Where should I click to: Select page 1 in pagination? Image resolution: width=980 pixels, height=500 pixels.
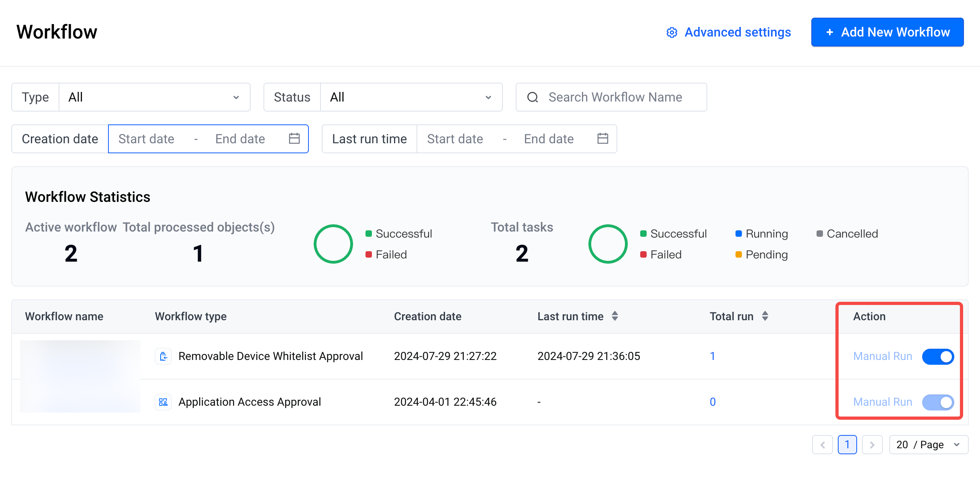(x=847, y=445)
